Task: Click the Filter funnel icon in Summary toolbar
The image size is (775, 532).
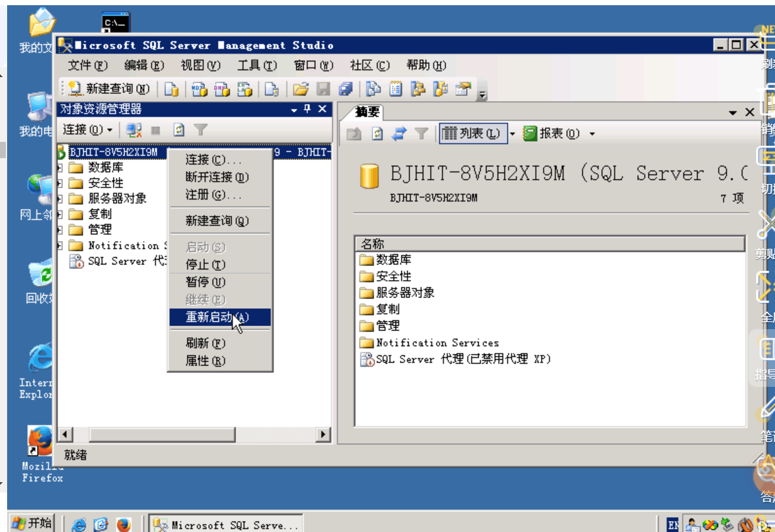Action: point(421,134)
